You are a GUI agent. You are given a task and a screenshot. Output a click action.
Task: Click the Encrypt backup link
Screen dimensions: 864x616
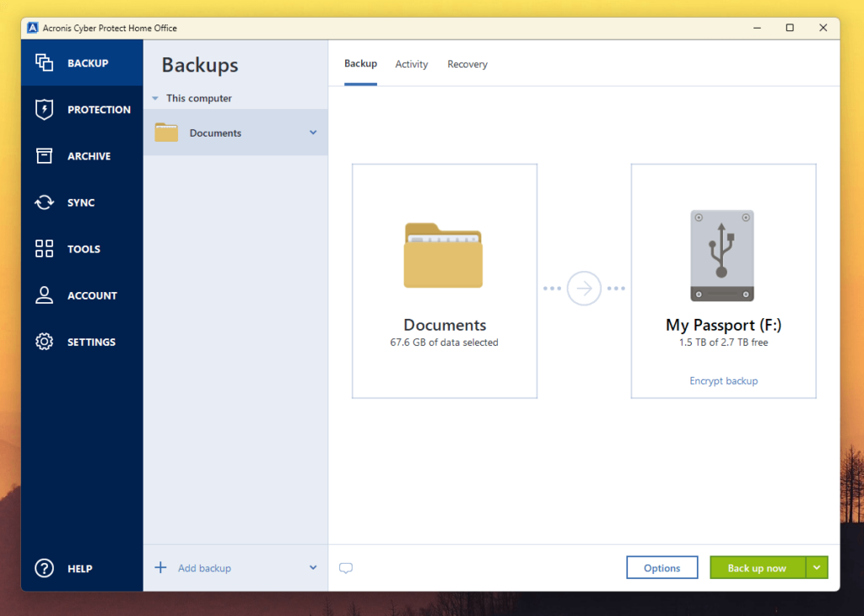point(723,381)
